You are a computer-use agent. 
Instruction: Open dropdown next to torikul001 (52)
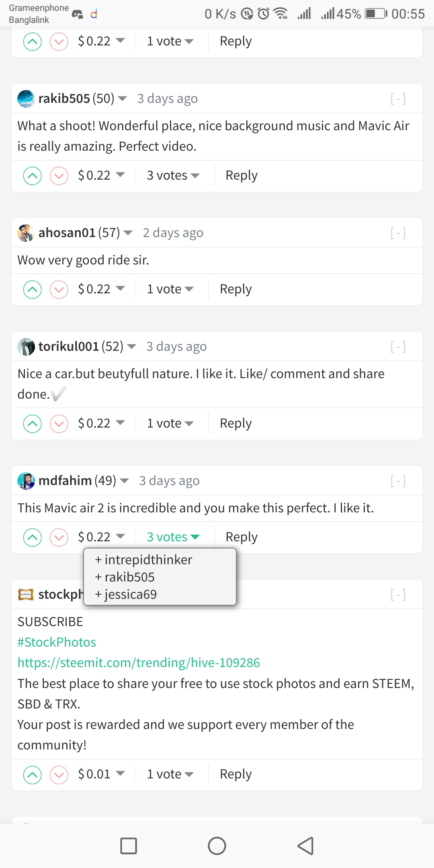tap(131, 346)
